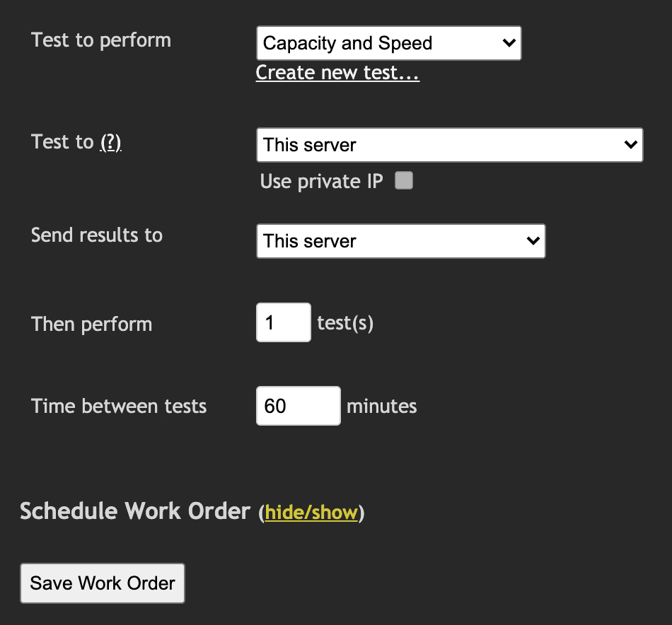
Task: Click the chevron on Send results to selector
Action: [532, 241]
